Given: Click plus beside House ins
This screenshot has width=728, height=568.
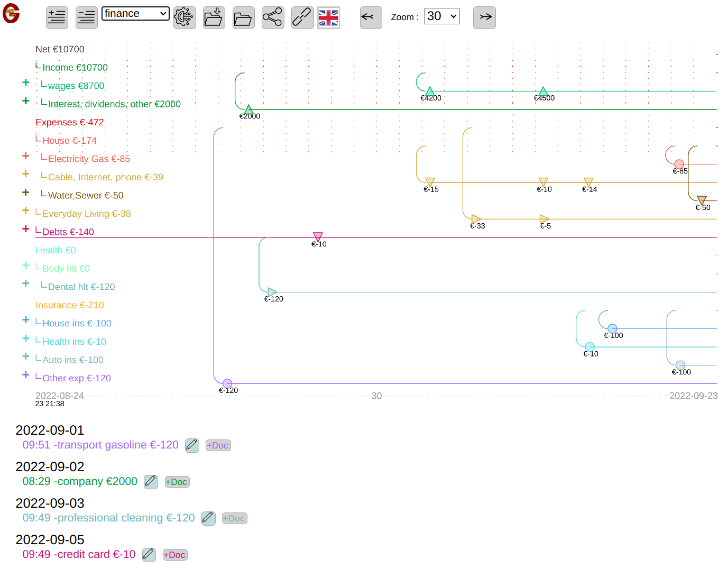Looking at the screenshot, I should 25,320.
